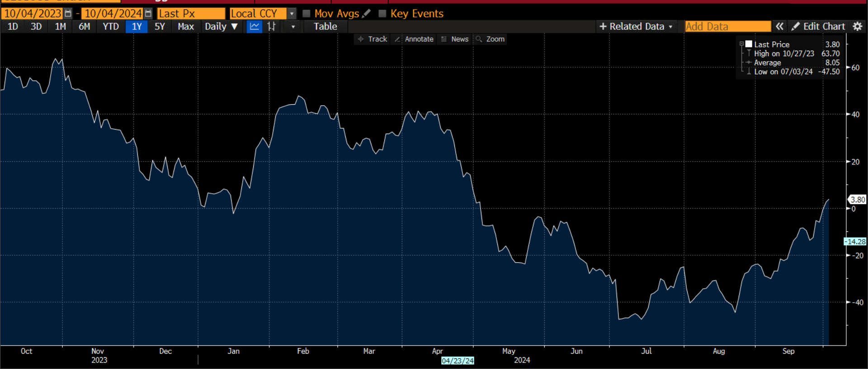This screenshot has height=369, width=868.
Task: Select the Max time range
Action: click(186, 27)
